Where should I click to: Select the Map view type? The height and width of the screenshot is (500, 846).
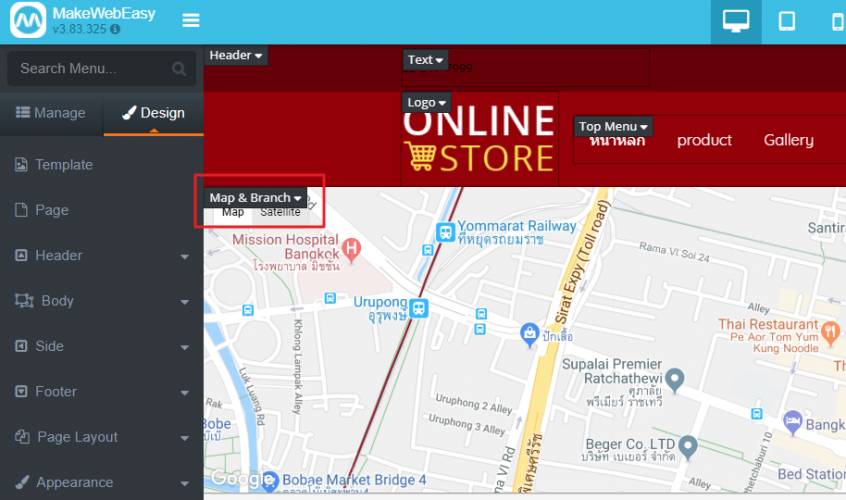coord(233,212)
